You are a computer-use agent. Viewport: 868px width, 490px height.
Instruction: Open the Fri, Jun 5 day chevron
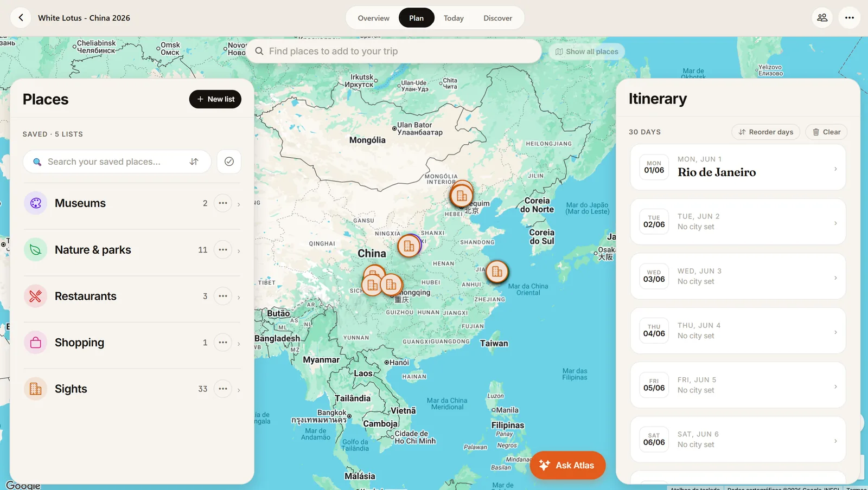835,386
